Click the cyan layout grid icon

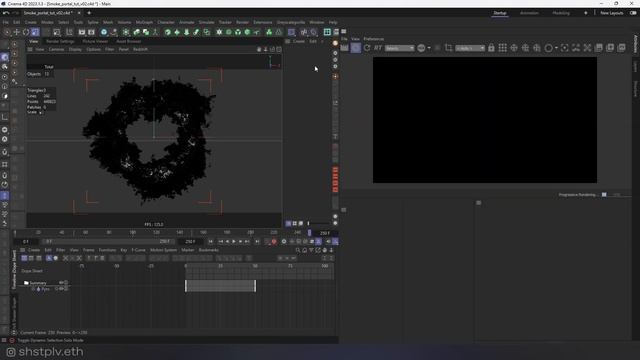click(x=327, y=32)
